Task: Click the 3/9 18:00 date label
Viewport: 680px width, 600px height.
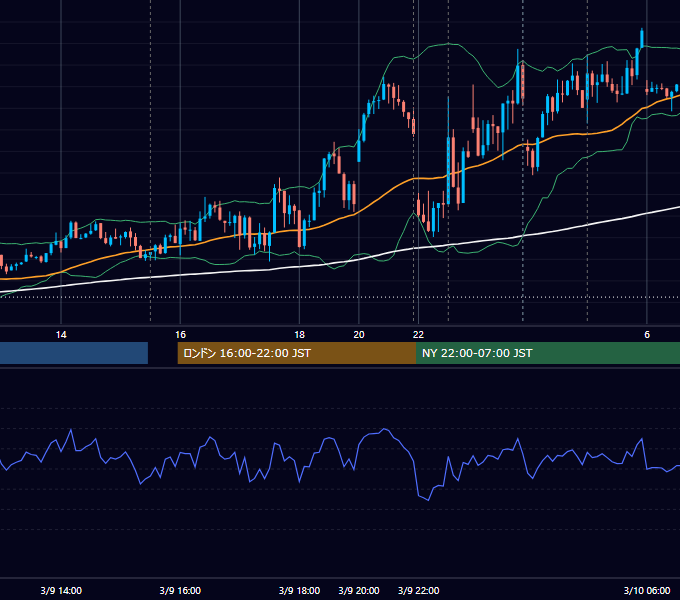Action: click(x=299, y=590)
